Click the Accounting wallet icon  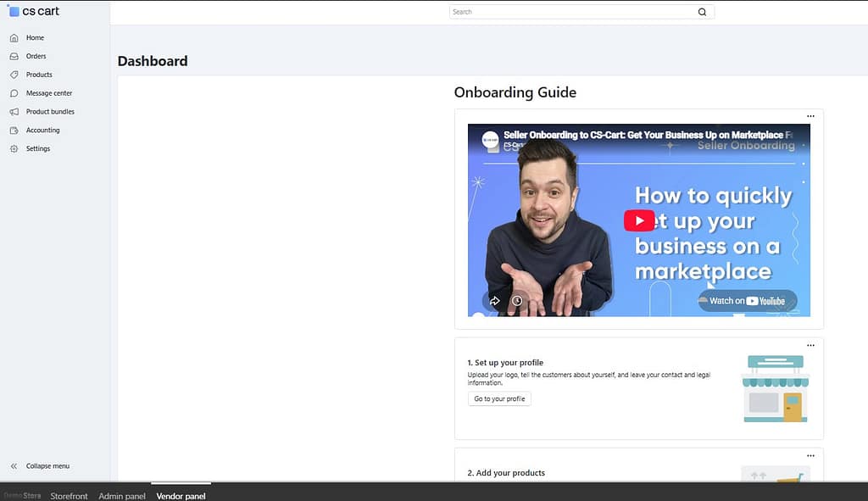coord(14,130)
